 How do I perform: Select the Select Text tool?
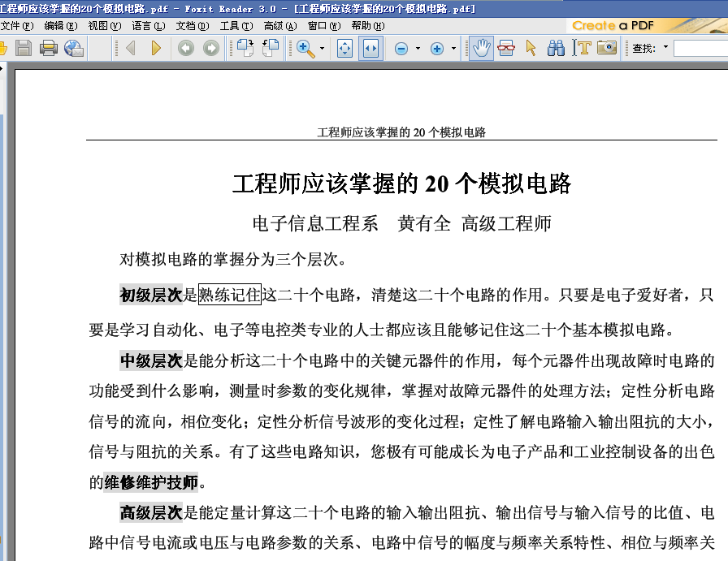(581, 48)
